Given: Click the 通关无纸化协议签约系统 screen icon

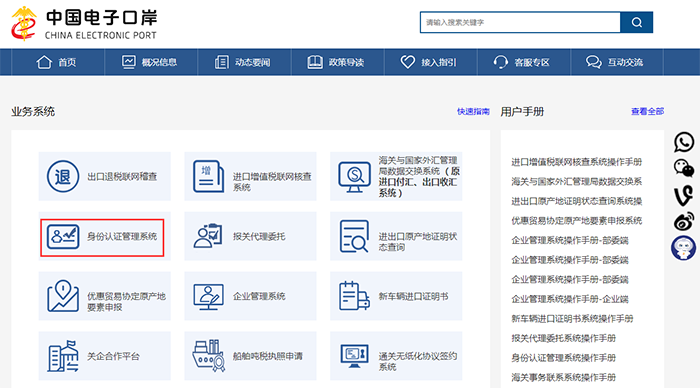Looking at the screenshot, I should tap(354, 356).
